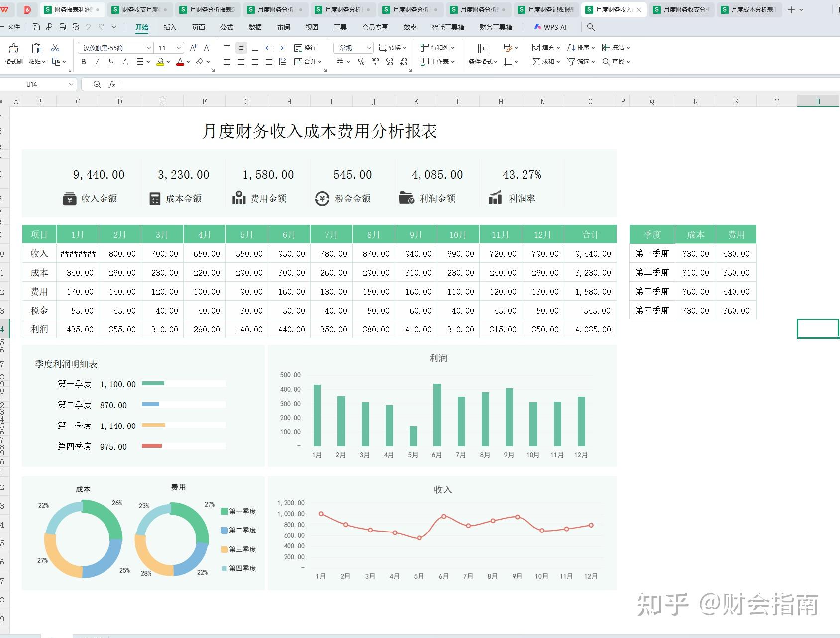Toggle Bold formatting
Viewport: 840px width, 638px height.
pos(84,62)
